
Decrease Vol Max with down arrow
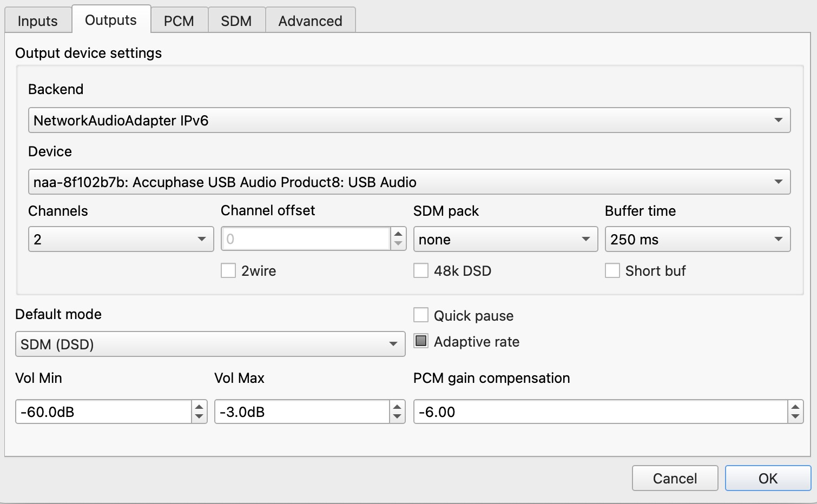pos(397,417)
